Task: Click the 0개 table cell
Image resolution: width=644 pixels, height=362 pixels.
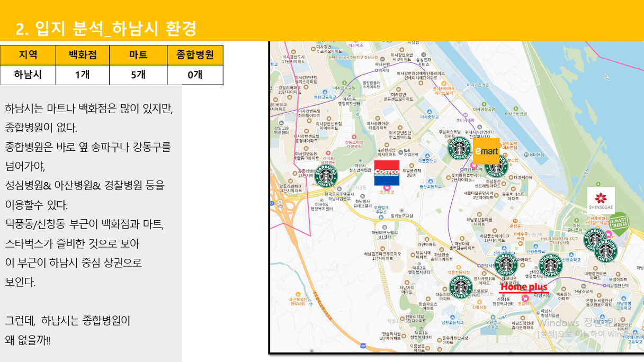Action: [195, 75]
